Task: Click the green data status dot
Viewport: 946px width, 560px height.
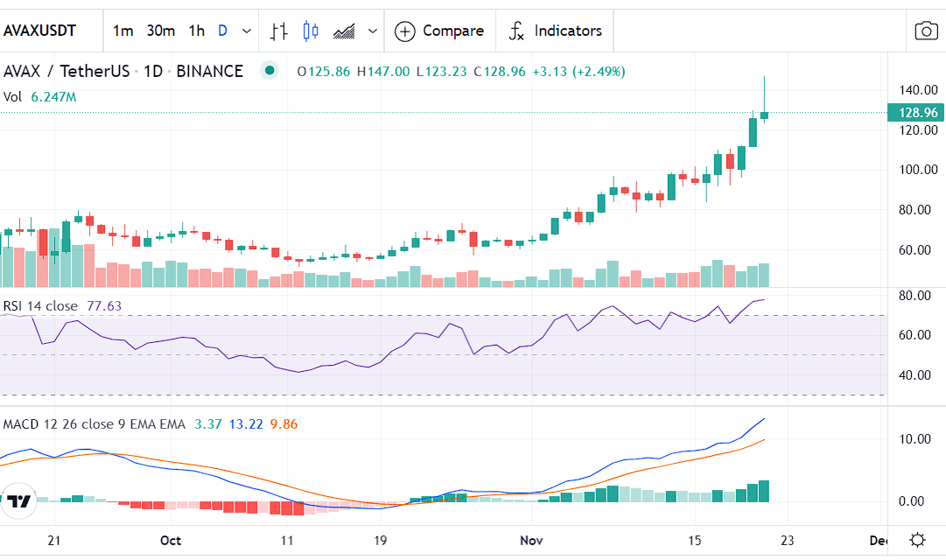Action: (269, 71)
